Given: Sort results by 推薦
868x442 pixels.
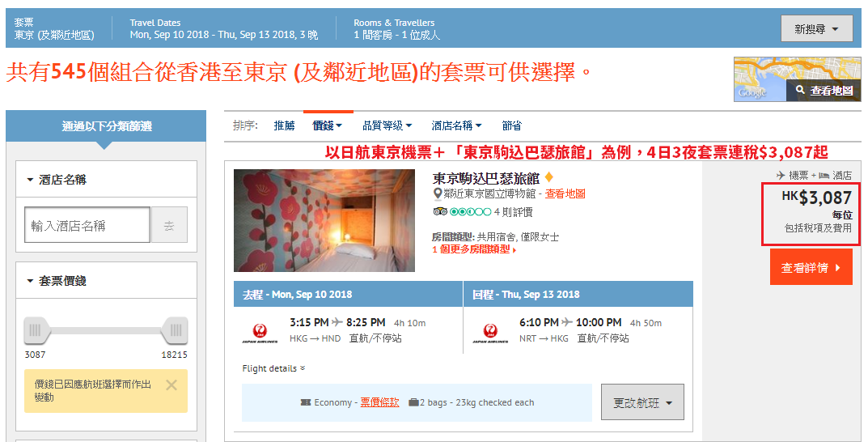Looking at the screenshot, I should [285, 125].
